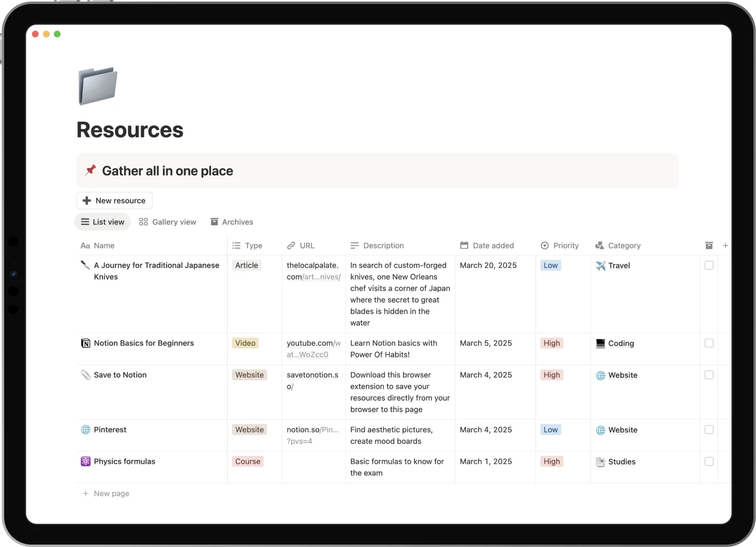Click the New resource button
The height and width of the screenshot is (547, 756).
click(x=114, y=200)
